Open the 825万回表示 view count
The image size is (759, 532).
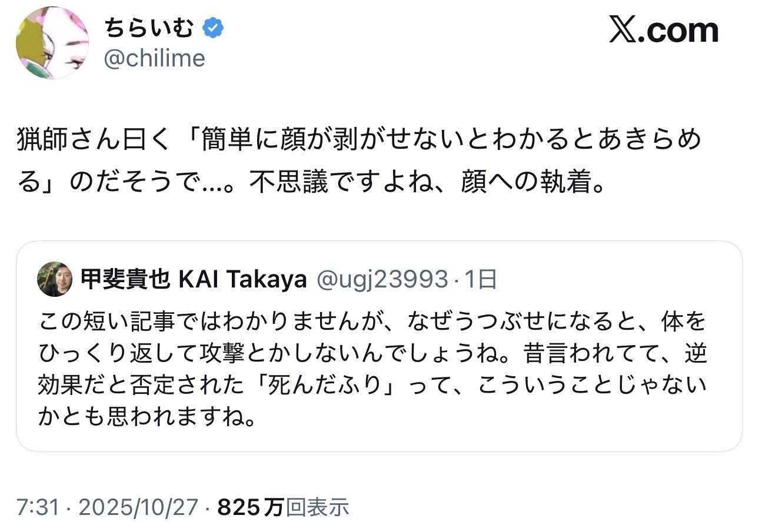point(282,507)
